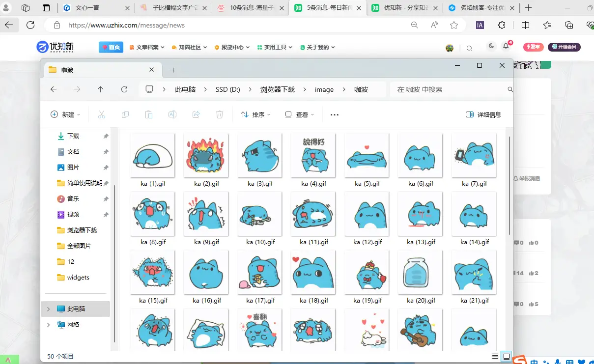Add page to browser favorites star
594x364 pixels.
454,25
